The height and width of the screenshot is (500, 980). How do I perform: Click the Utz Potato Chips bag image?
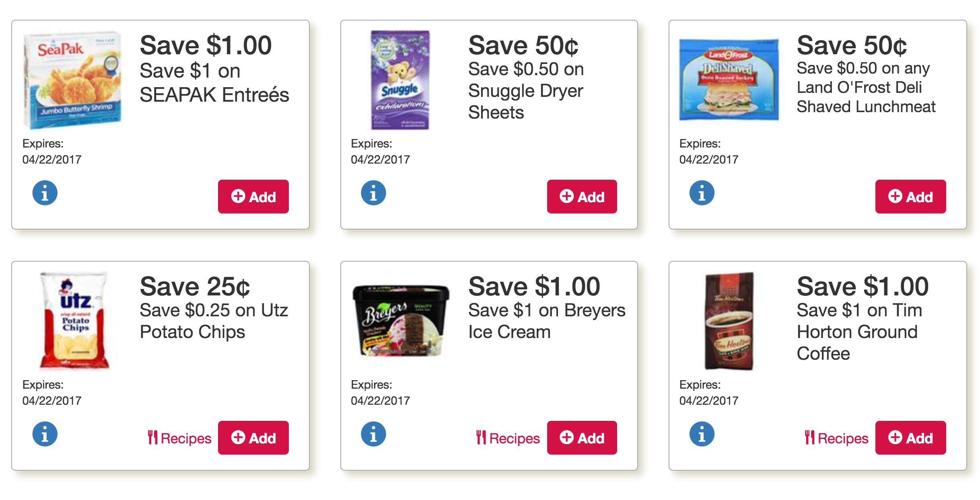coord(74,321)
